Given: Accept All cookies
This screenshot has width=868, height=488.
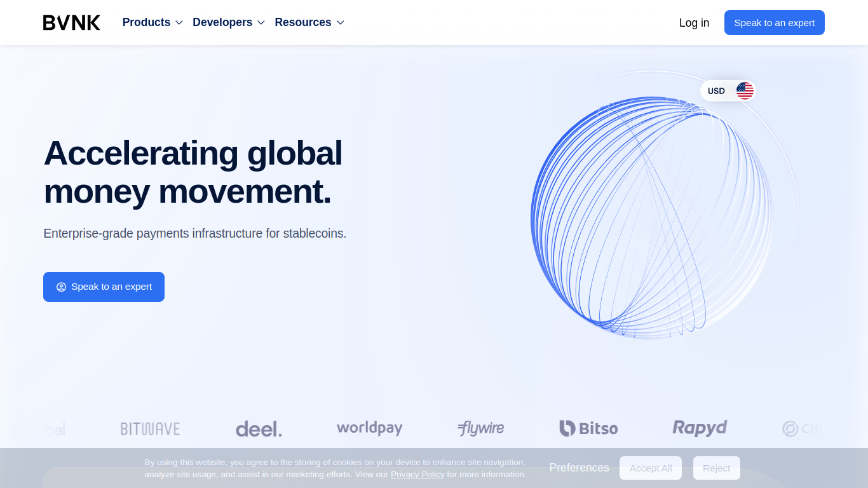Looking at the screenshot, I should pos(651,468).
